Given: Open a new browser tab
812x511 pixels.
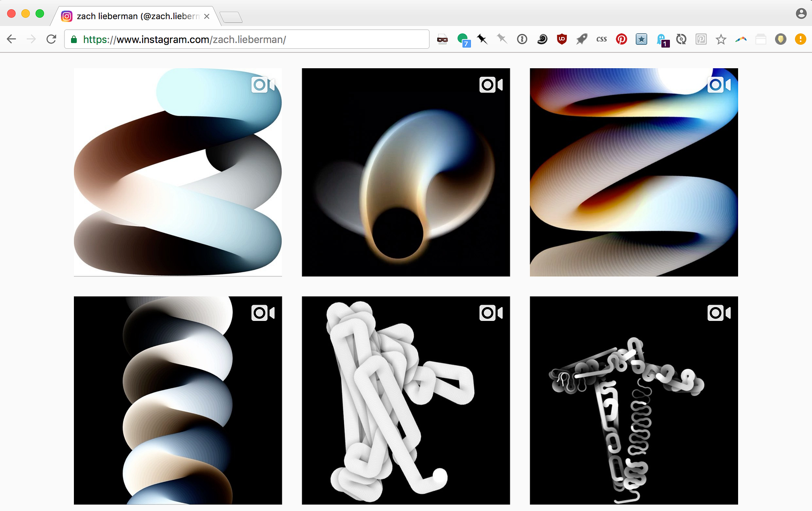Looking at the screenshot, I should click(x=231, y=17).
